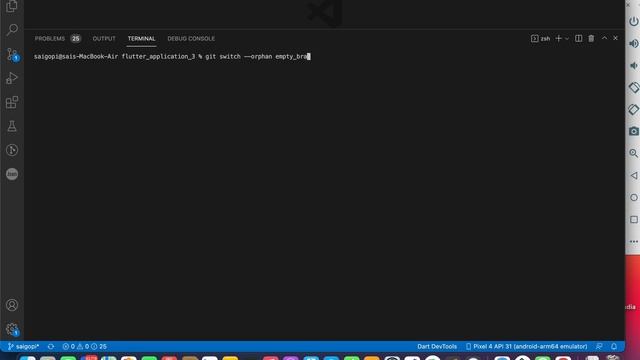Open Accounts menu in activity bar
The height and width of the screenshot is (360, 640).
pyautogui.click(x=12, y=305)
